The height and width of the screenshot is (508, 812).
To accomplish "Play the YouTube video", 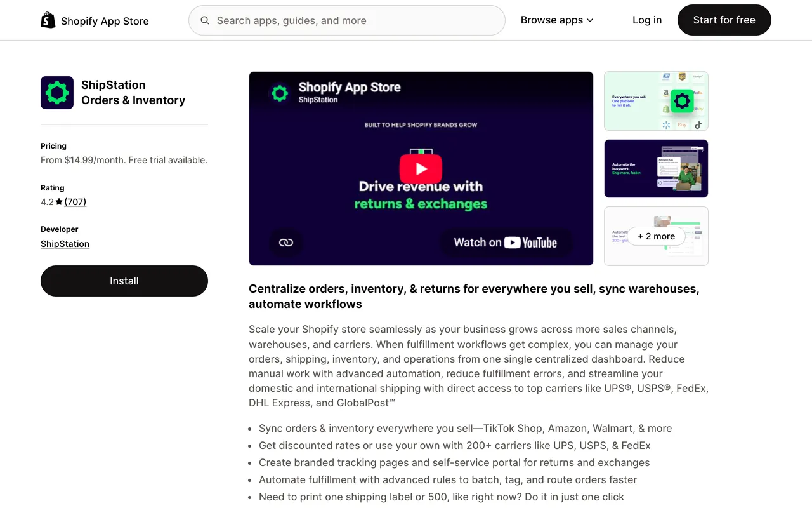I will point(421,168).
